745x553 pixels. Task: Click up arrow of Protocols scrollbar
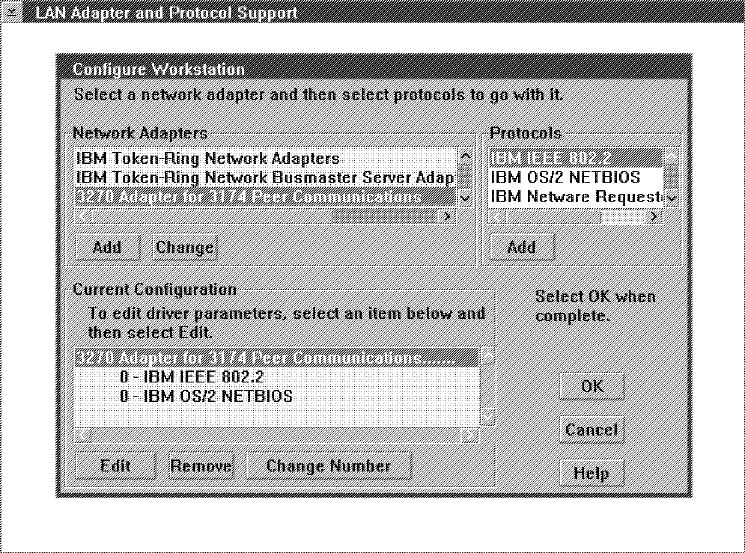[671, 156]
